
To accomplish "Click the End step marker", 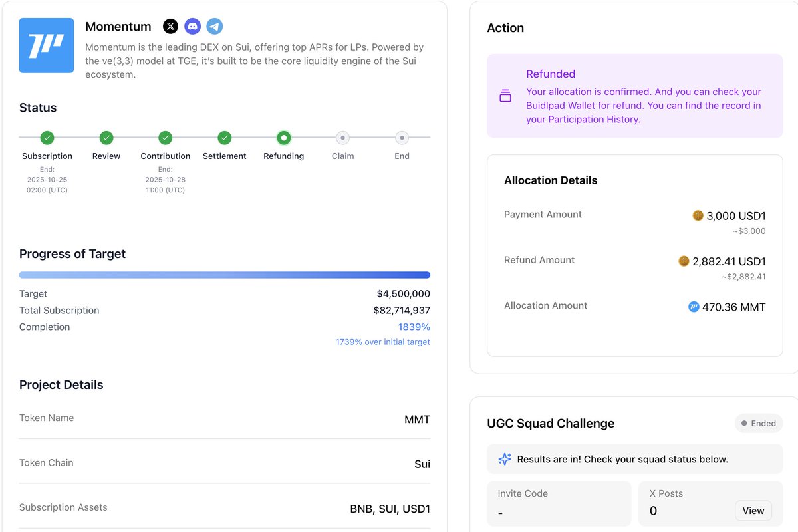I will [402, 138].
